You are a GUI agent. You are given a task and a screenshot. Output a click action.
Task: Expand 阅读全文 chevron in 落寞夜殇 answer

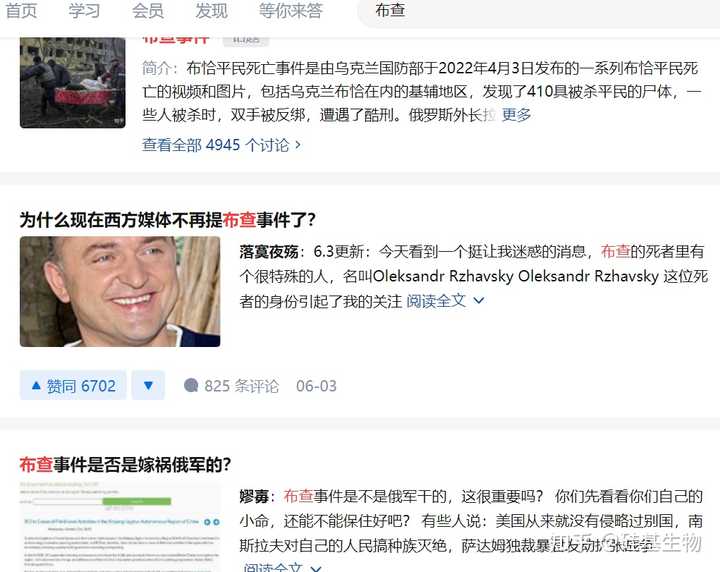tap(478, 301)
